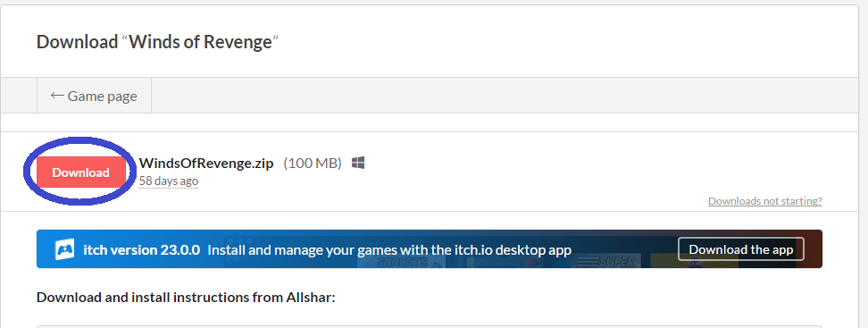Select the WindsOfRevenge.zip file name
868x328 pixels.
[x=206, y=164]
